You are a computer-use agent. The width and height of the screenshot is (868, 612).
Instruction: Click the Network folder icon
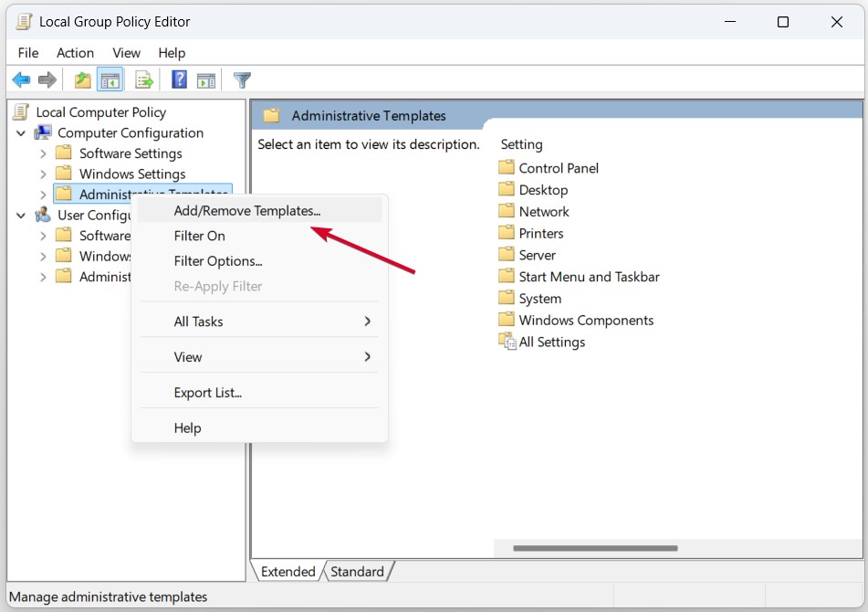click(x=506, y=211)
